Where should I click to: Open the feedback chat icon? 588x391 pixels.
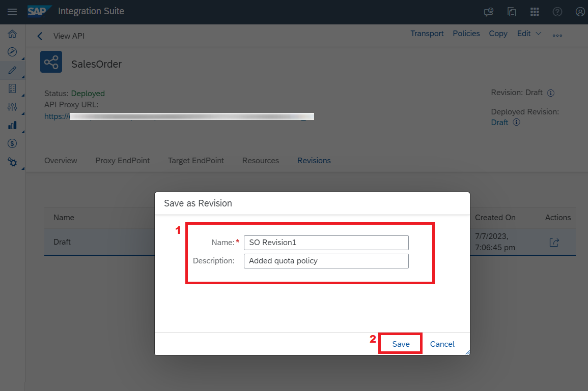[488, 12]
